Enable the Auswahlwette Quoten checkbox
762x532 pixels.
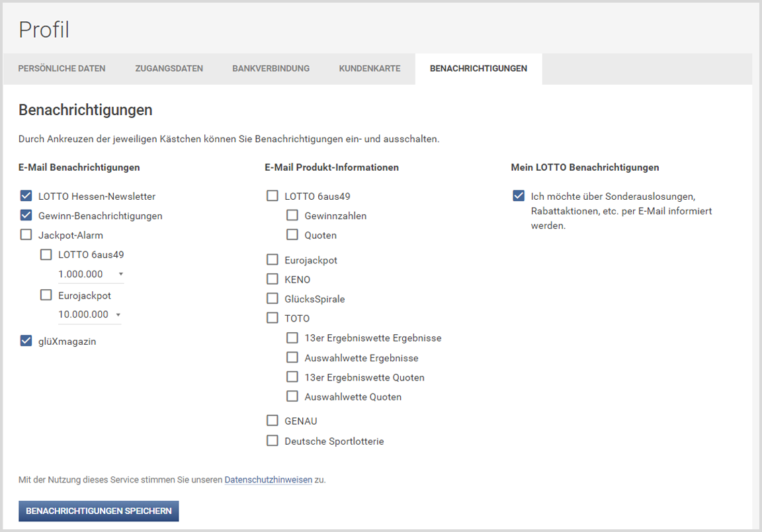(x=292, y=396)
